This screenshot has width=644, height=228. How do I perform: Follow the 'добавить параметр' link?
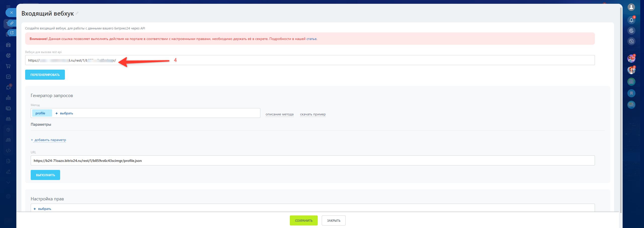tap(50, 140)
